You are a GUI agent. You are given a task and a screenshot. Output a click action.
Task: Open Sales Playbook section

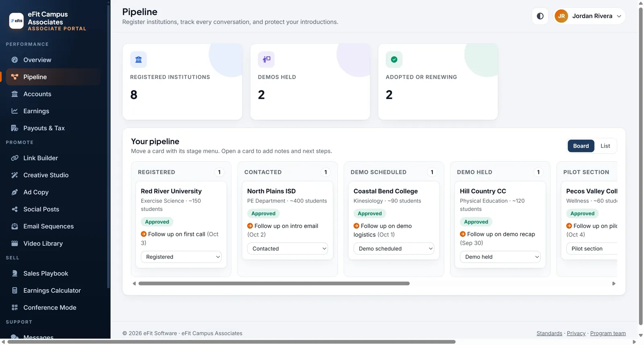[53, 273]
